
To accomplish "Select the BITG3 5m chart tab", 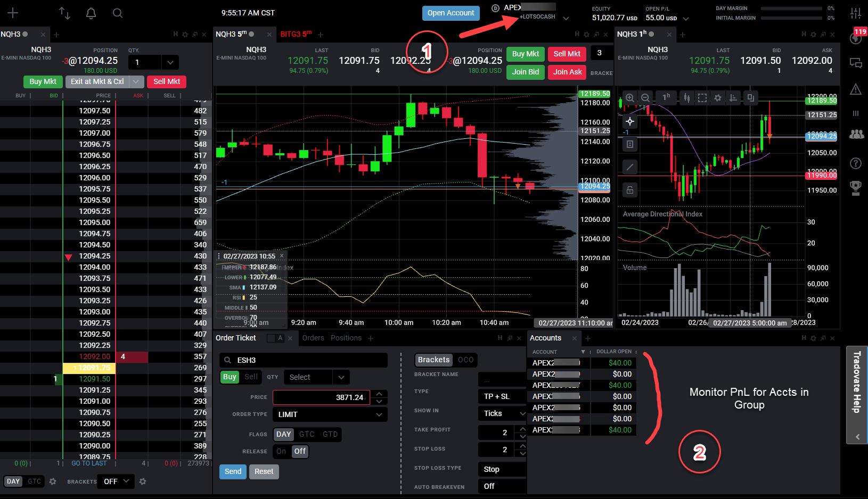I will click(296, 34).
